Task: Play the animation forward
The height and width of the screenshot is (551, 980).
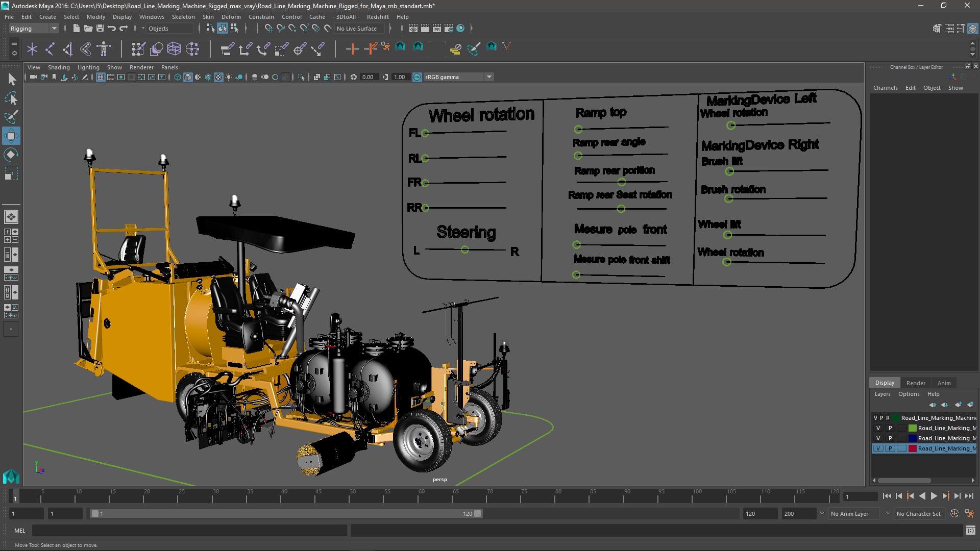Action: click(x=934, y=496)
